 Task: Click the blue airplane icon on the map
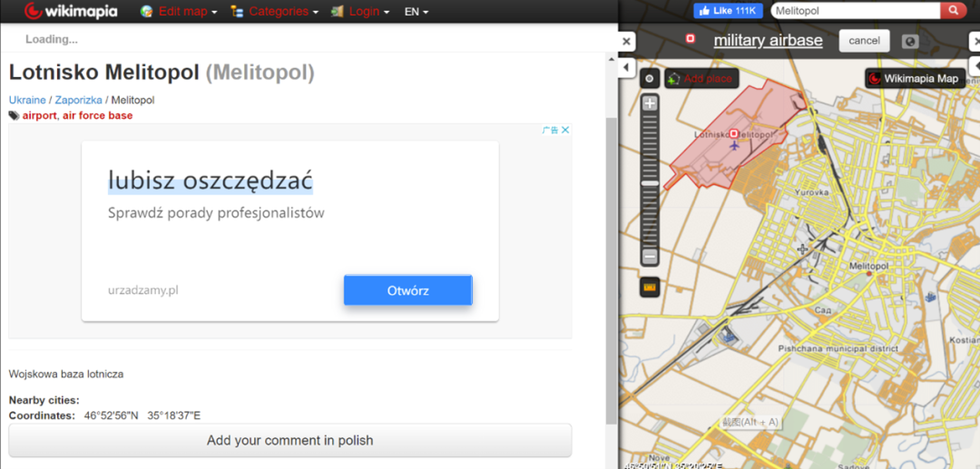[734, 145]
